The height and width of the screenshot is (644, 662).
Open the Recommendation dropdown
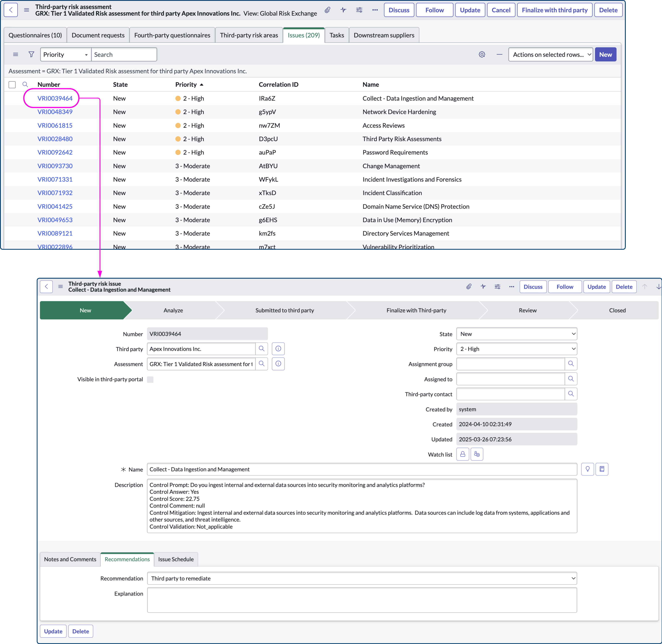[362, 578]
